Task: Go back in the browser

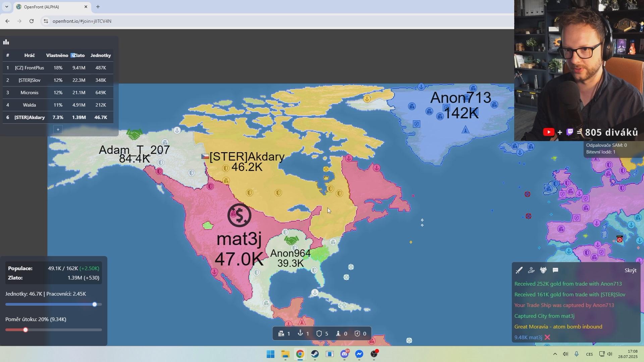Action: 7,21
